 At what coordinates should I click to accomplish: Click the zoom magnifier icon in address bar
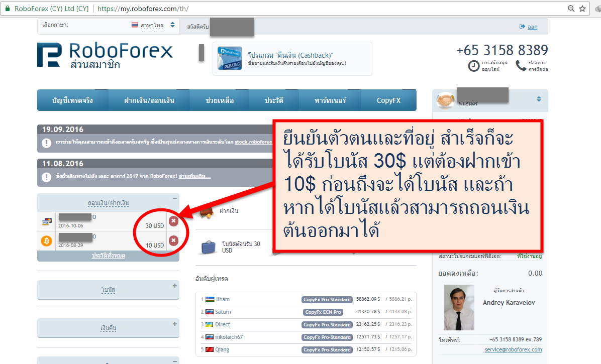pyautogui.click(x=571, y=9)
